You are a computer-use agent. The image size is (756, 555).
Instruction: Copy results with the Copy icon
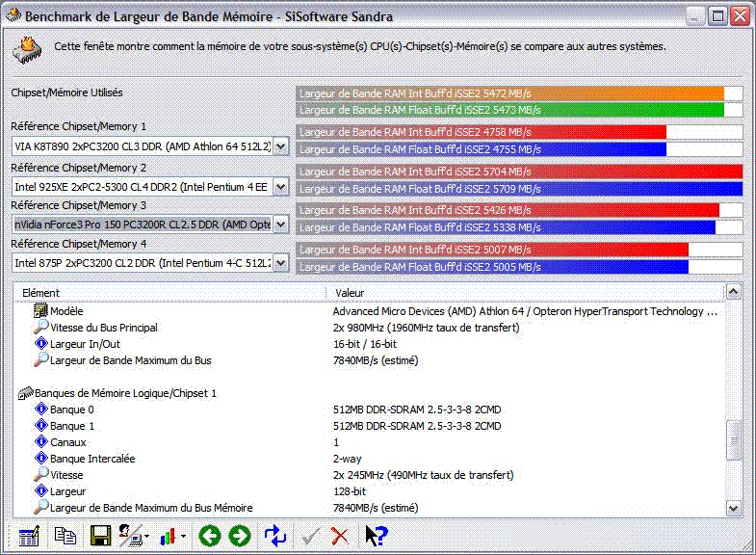(65, 536)
